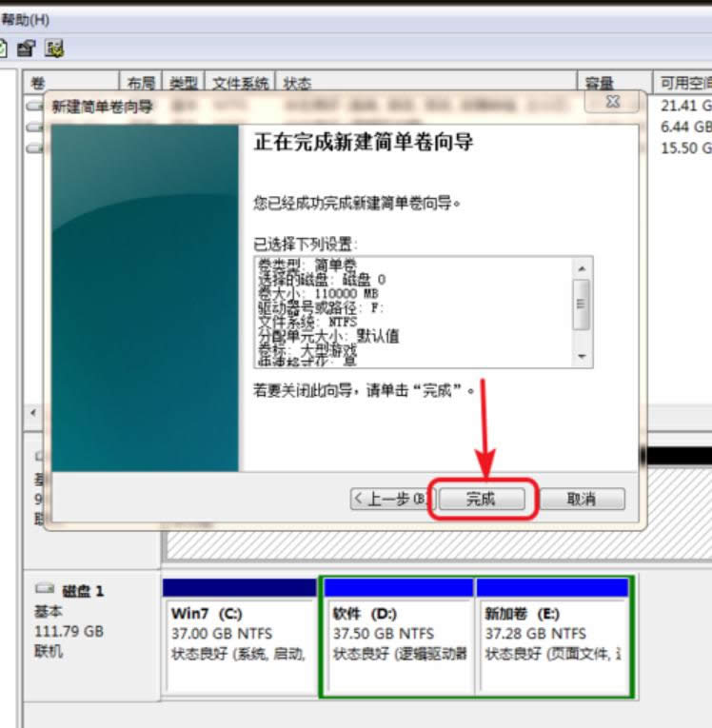Screen dimensions: 712x728
Task: Click the Properties toolbar icon
Action: point(27,47)
